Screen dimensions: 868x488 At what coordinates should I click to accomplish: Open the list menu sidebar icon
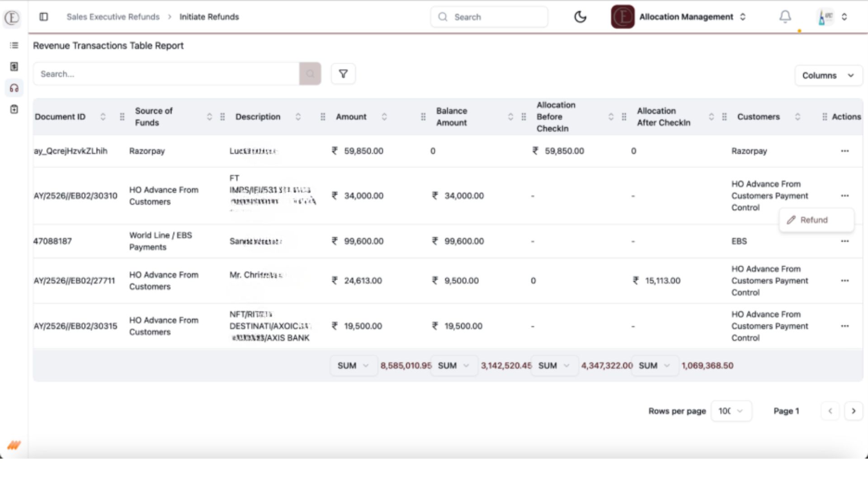coord(14,45)
